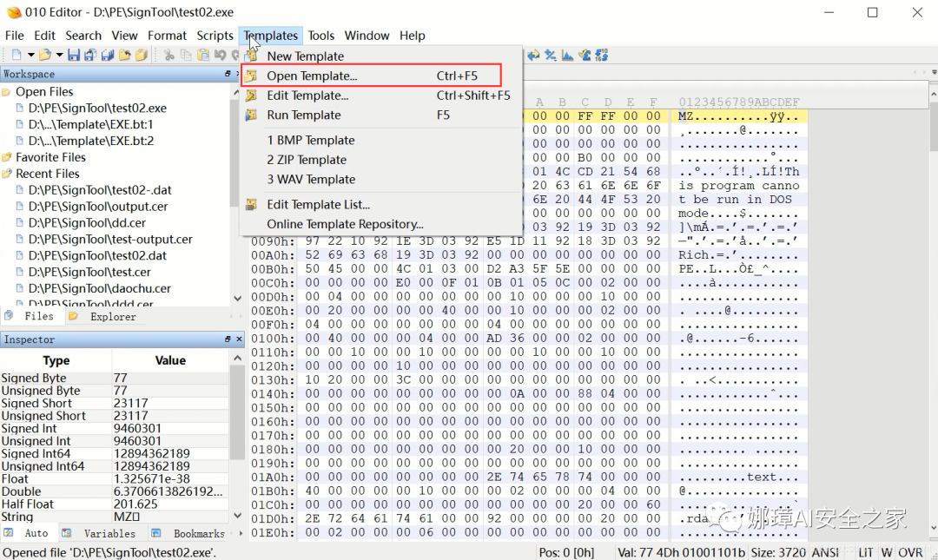Click the ANSI character set in status bar
The image size is (938, 560).
click(825, 553)
